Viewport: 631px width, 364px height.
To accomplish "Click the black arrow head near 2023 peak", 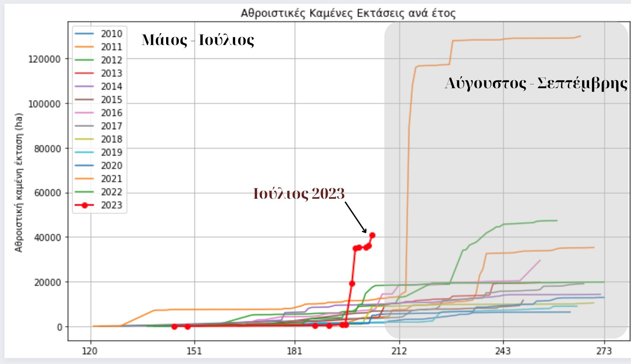I will tap(364, 230).
